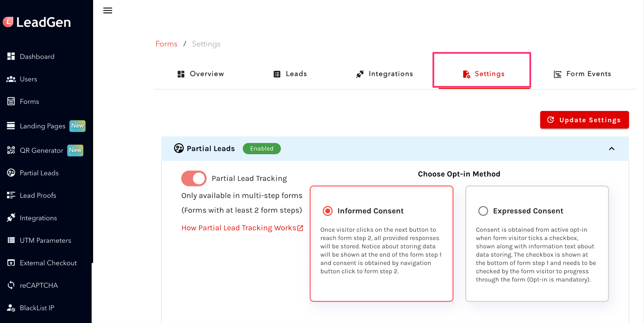
Task: Click the Update Settings button
Action: coord(584,120)
